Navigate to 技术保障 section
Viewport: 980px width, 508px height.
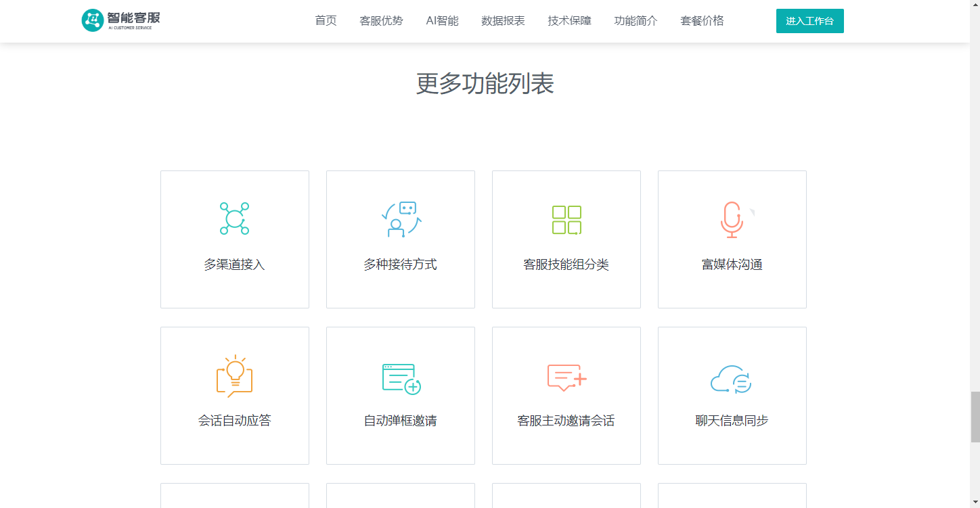569,21
